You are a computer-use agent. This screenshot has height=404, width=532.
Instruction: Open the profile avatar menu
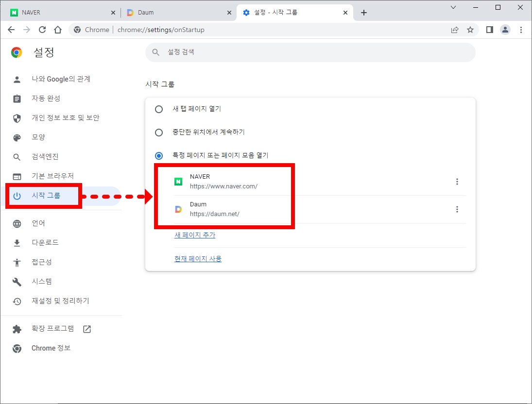505,30
